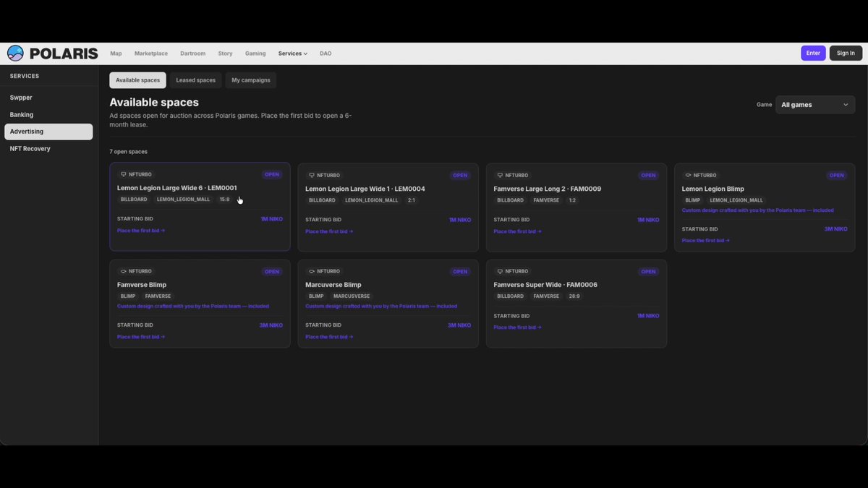
Task: Switch to the Leased spaces tab
Action: (x=196, y=80)
